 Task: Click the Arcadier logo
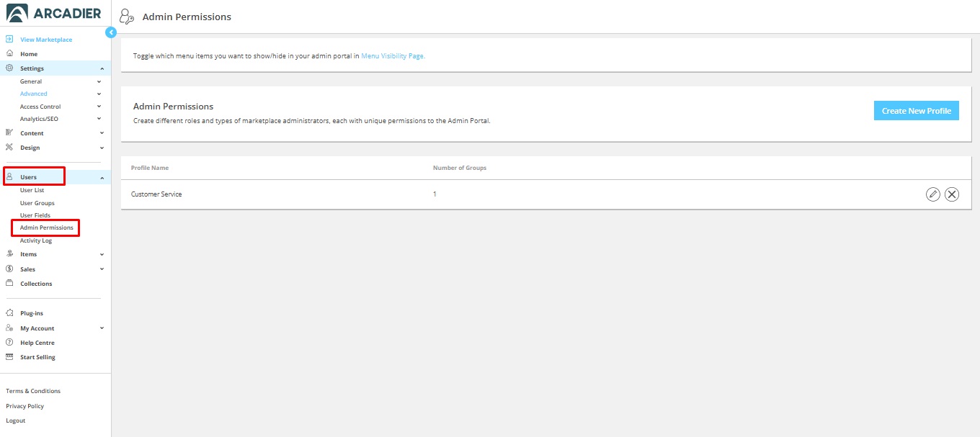pyautogui.click(x=54, y=13)
